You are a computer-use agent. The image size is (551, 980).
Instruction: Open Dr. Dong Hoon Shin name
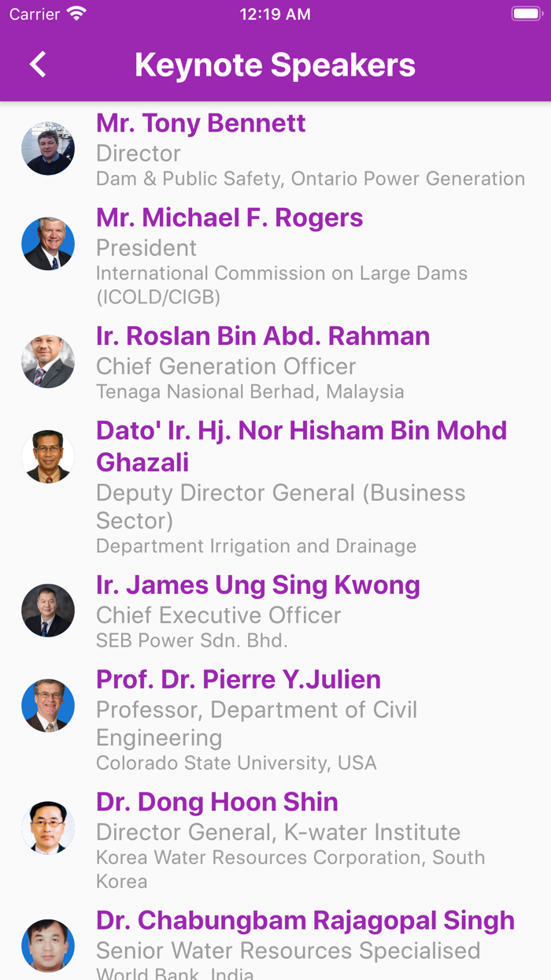coord(217,802)
